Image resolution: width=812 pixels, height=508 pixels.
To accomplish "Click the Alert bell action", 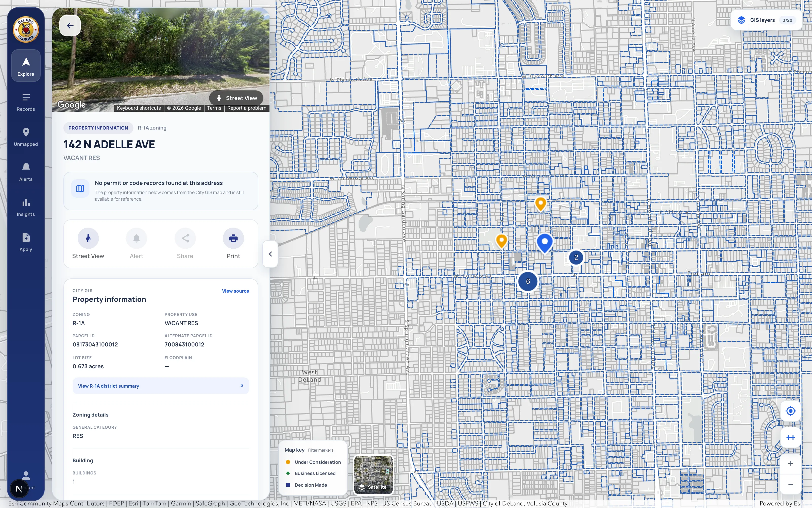I will (x=137, y=244).
